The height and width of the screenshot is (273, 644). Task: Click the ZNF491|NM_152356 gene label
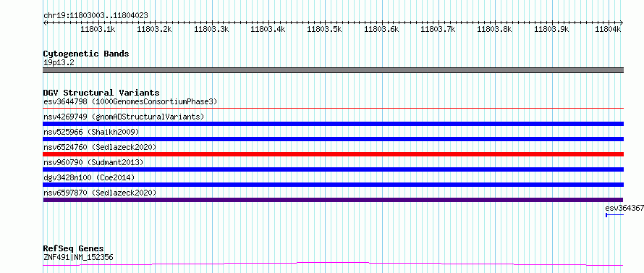(x=78, y=258)
